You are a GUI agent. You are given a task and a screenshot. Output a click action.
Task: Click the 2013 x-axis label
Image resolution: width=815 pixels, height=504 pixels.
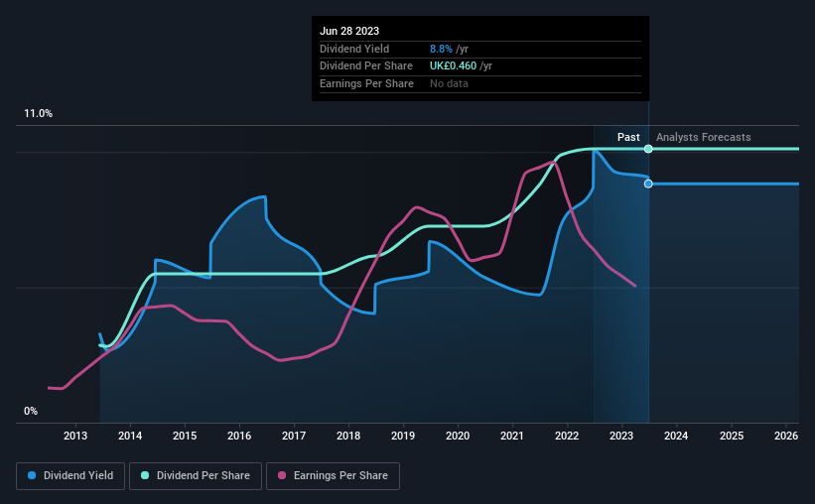point(75,436)
